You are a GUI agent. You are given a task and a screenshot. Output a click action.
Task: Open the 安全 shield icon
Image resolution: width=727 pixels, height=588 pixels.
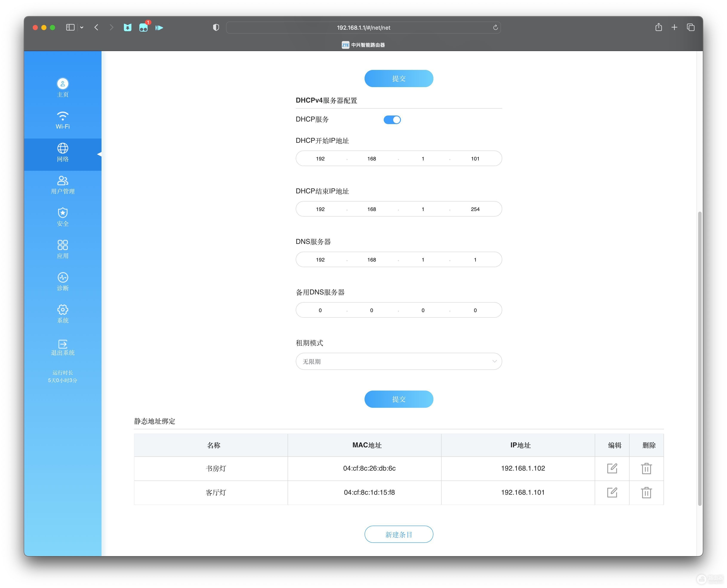pos(63,213)
